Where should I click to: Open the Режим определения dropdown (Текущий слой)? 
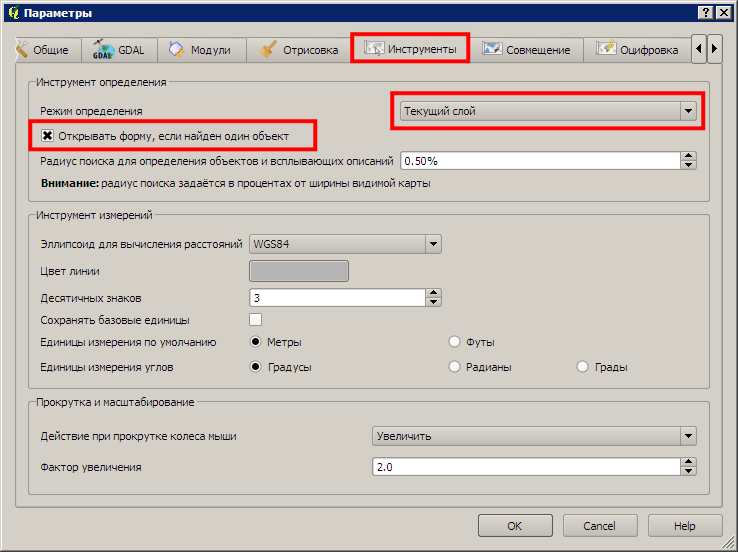pos(548,112)
